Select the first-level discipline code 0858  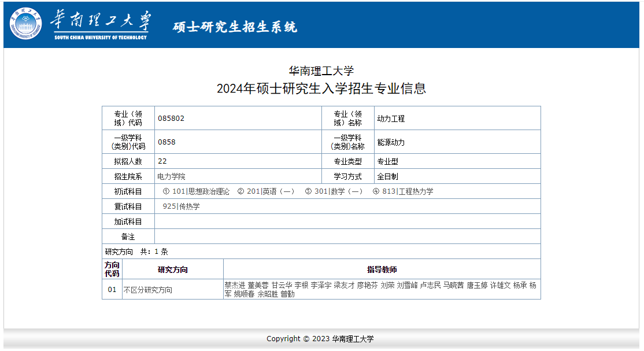click(x=166, y=142)
